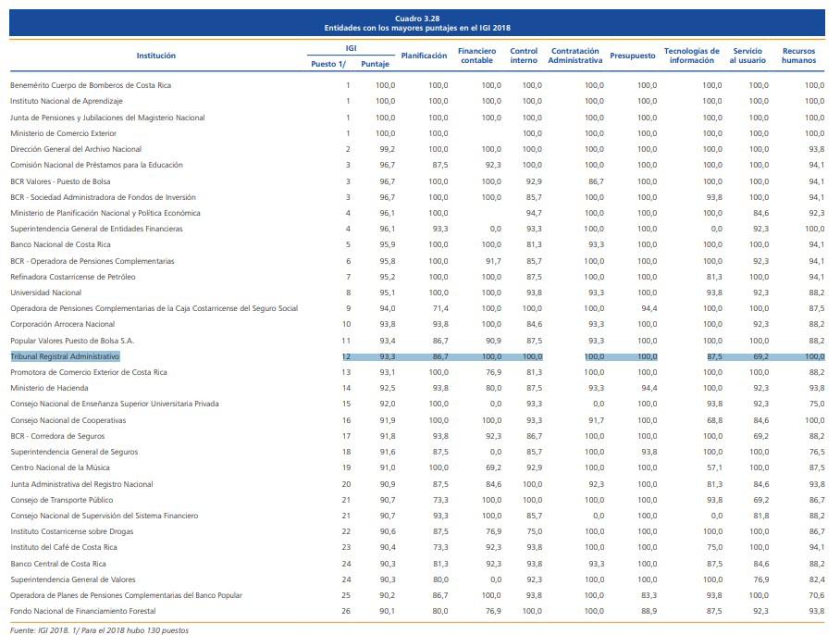
Task: Select the highlighted Tribunal Registral Administrativo row
Action: [65, 356]
